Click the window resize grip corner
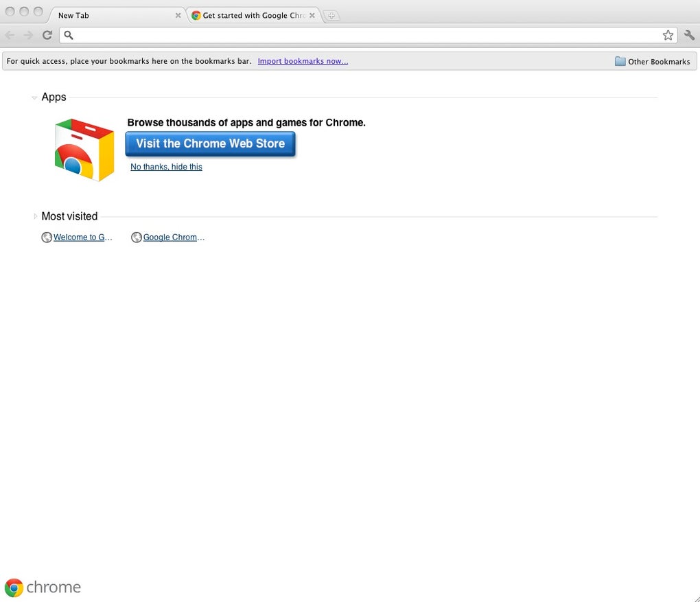Image resolution: width=700 pixels, height=602 pixels. tap(697, 599)
